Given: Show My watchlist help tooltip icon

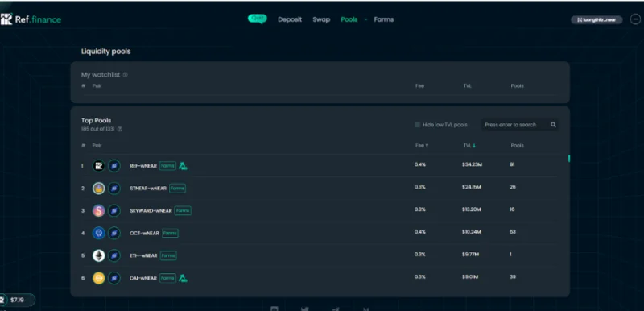Looking at the screenshot, I should click(126, 75).
